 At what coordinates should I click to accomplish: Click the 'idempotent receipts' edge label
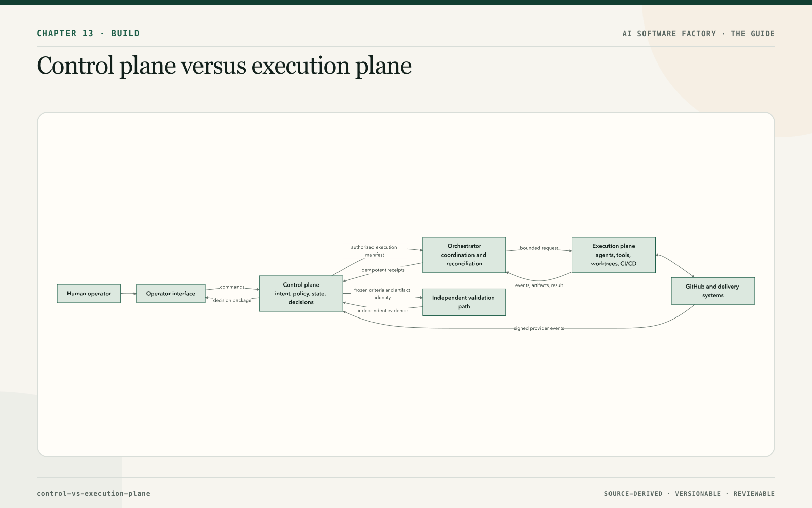click(383, 270)
